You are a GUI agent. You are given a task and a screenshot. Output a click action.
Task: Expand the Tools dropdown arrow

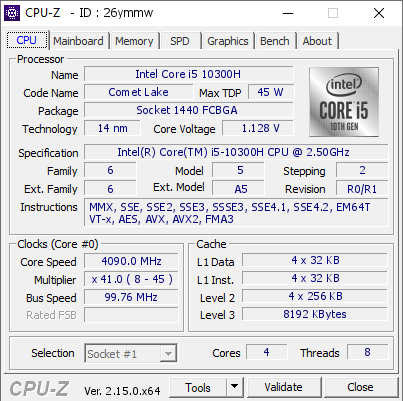[x=235, y=387]
